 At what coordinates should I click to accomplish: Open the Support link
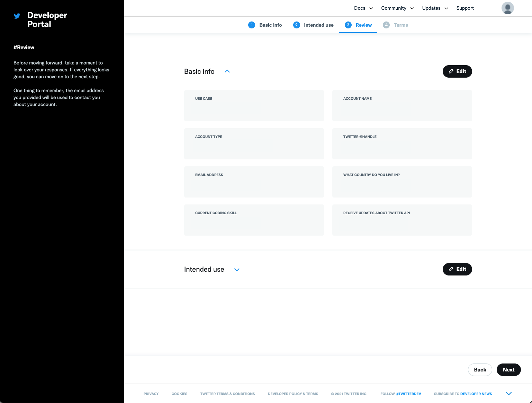465,8
